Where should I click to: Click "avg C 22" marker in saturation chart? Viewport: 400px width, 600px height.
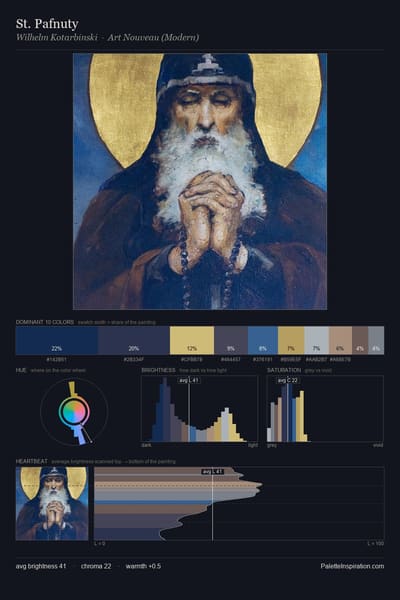(288, 380)
